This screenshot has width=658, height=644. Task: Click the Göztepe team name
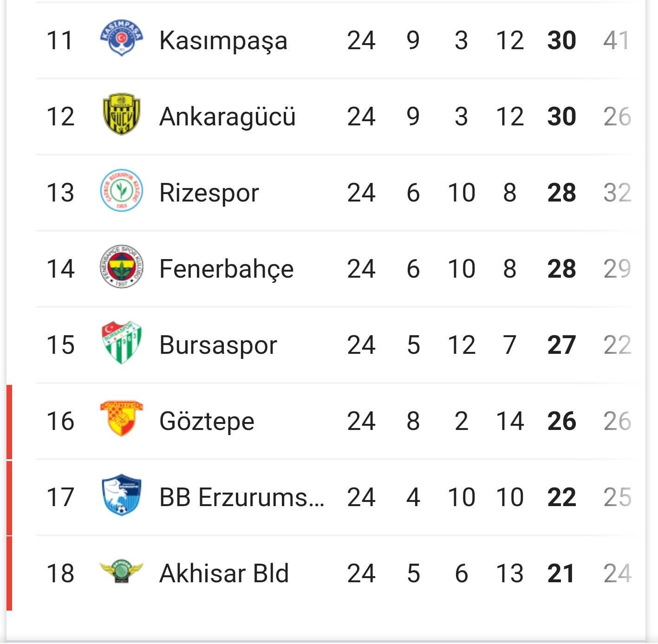pos(207,422)
